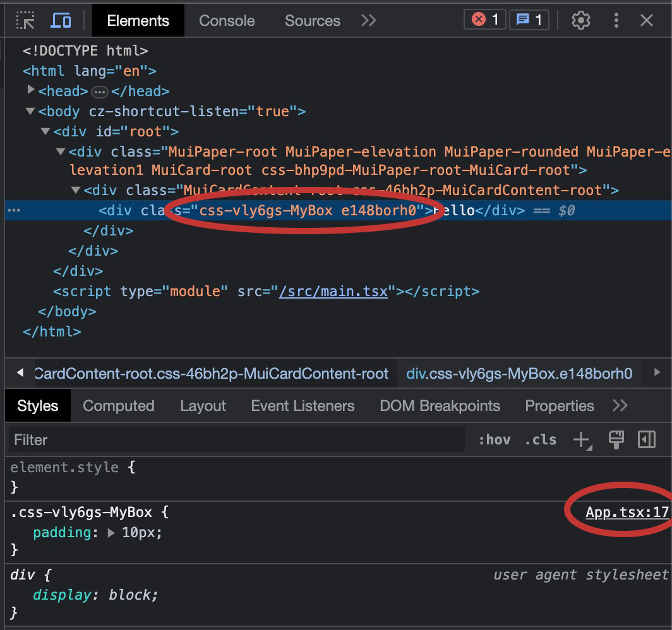Open DevTools settings gear
The width and height of the screenshot is (672, 630).
[x=580, y=21]
